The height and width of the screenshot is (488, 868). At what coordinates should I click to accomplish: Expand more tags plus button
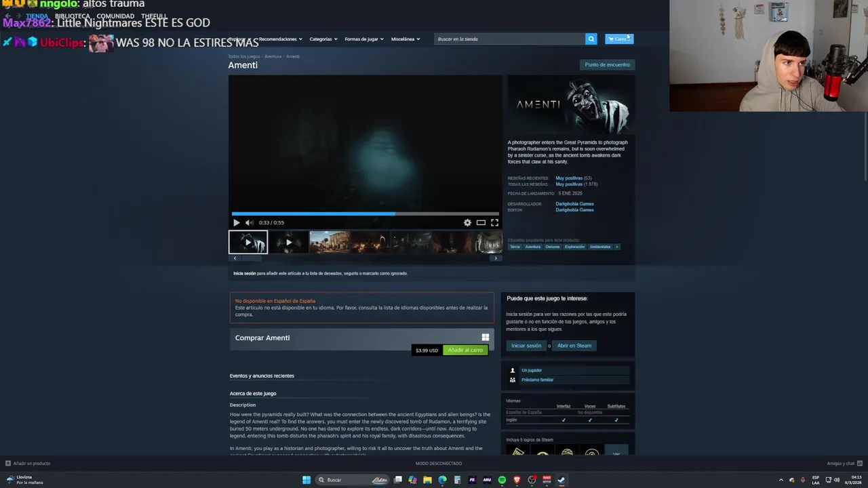(x=616, y=247)
